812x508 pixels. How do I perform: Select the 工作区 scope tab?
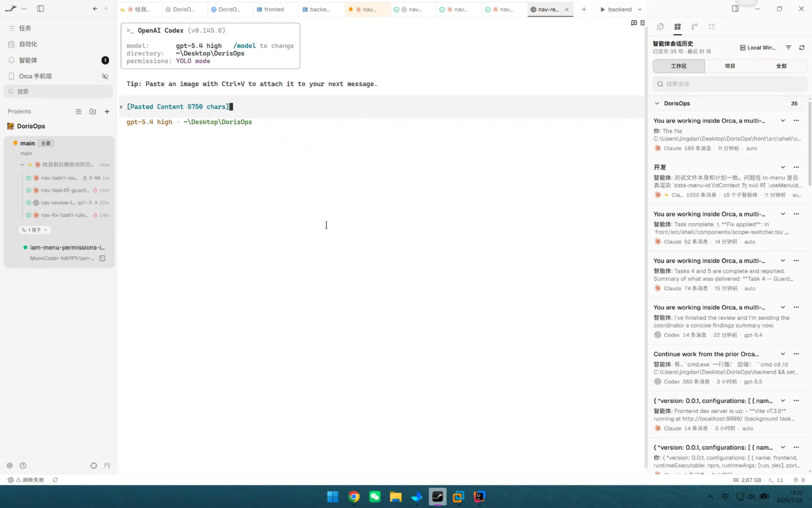click(x=679, y=66)
